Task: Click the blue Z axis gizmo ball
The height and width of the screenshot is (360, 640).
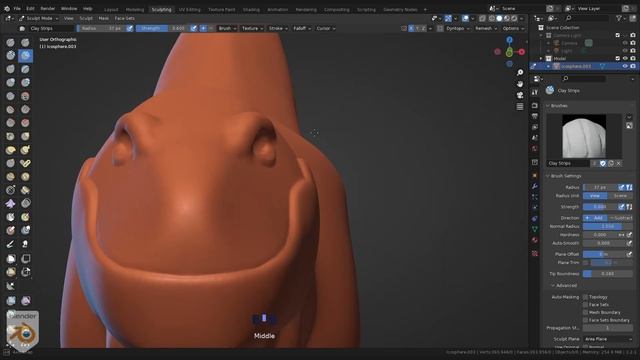Action: tap(509, 40)
